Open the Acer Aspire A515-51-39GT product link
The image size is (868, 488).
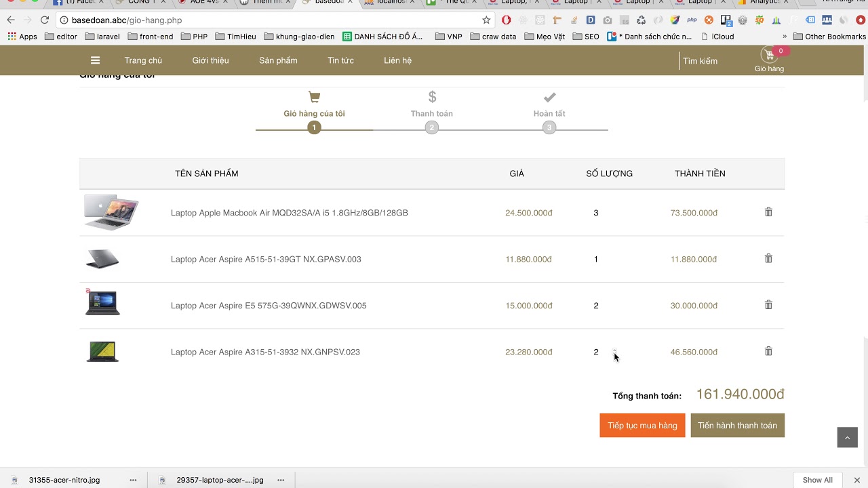coord(266,259)
